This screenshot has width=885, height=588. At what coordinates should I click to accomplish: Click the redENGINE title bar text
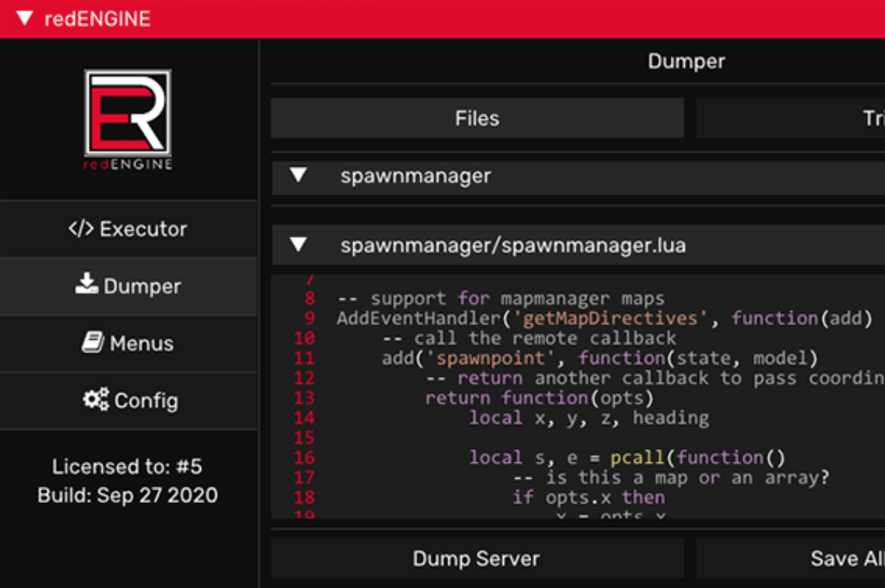pos(97,18)
